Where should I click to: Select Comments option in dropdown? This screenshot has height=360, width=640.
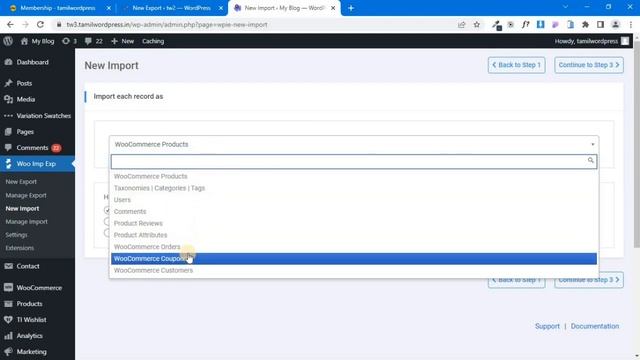pos(354,211)
